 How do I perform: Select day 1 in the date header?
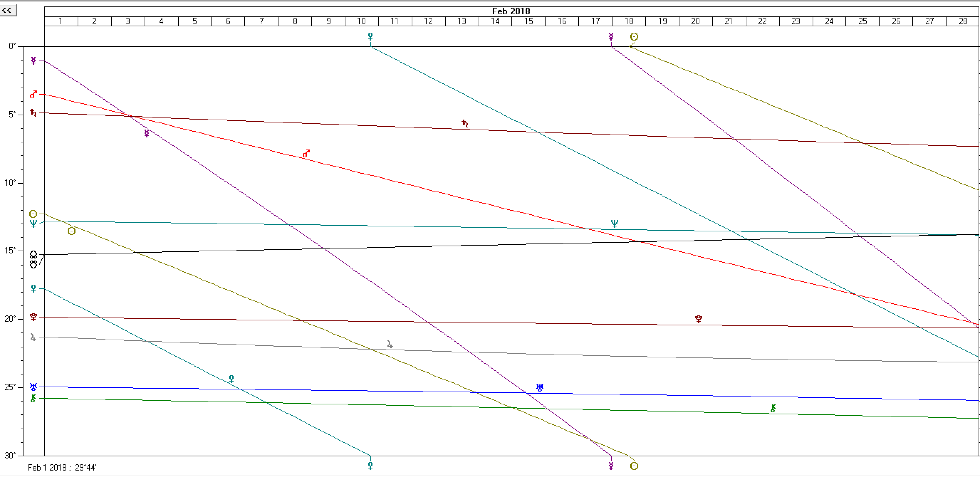tap(61, 21)
